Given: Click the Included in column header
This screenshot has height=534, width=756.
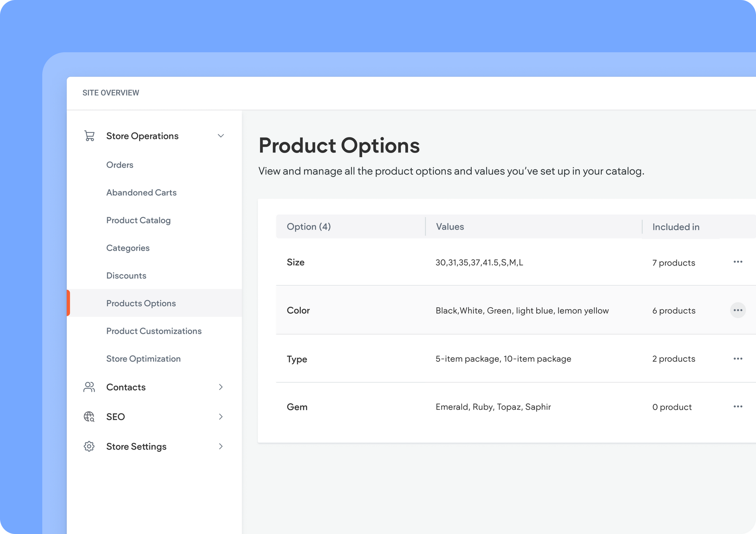Looking at the screenshot, I should point(676,227).
